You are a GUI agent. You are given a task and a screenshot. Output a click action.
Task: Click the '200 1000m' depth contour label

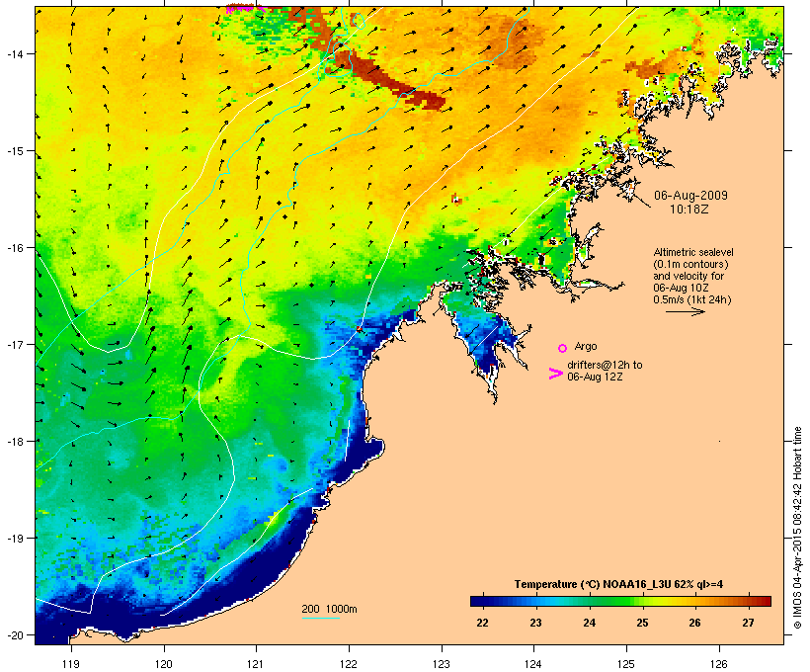point(329,609)
